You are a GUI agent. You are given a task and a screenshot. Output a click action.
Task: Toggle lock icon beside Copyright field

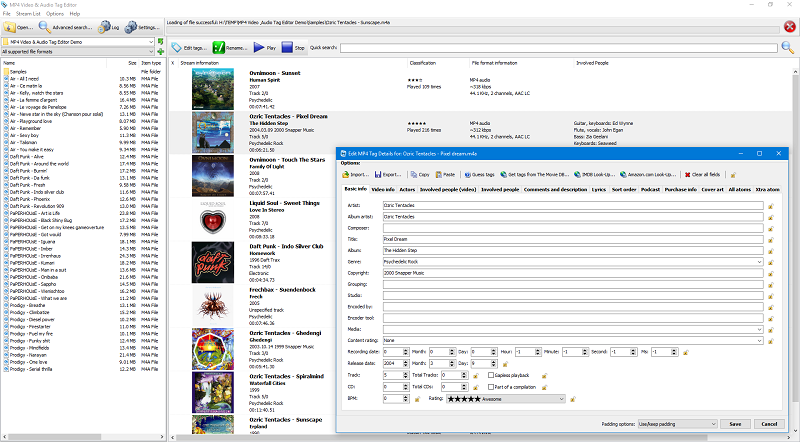point(770,274)
